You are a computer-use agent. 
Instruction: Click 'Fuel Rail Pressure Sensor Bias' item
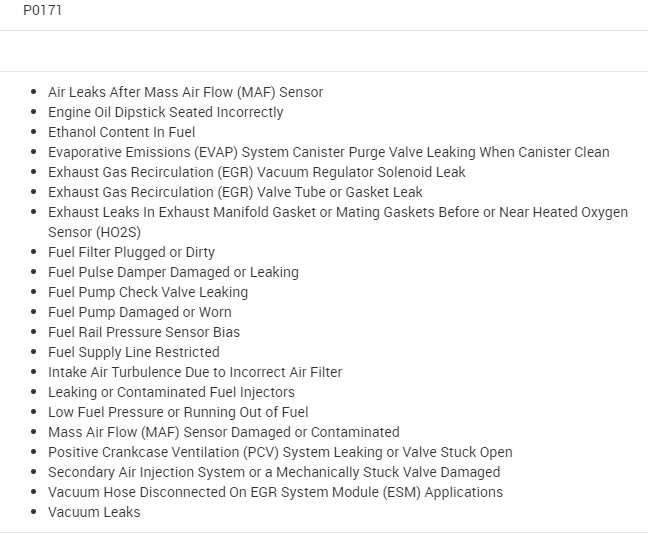(144, 332)
